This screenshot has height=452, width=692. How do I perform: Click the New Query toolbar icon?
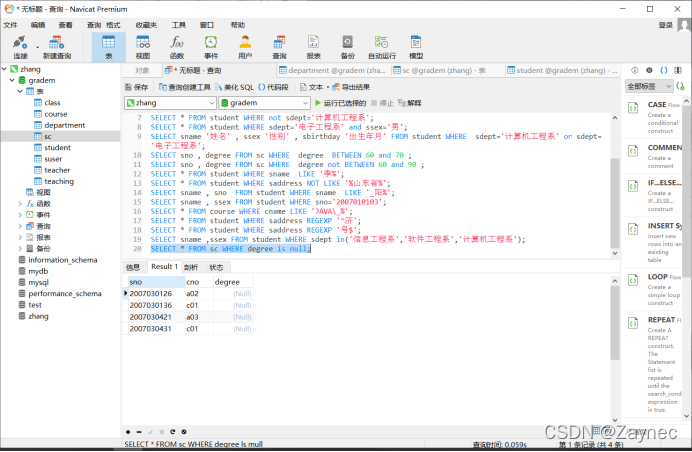pyautogui.click(x=56, y=47)
